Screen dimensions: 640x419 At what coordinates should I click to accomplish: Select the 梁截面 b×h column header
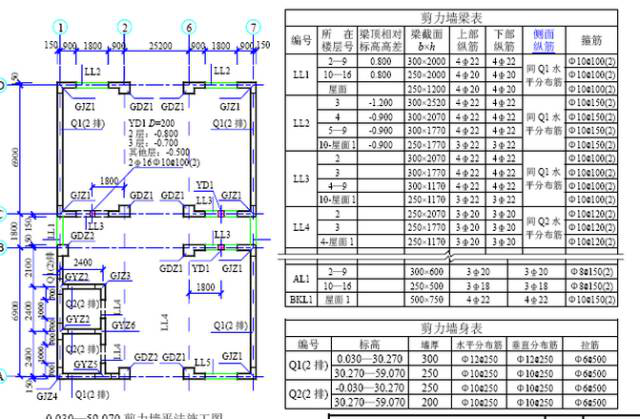tap(427, 40)
